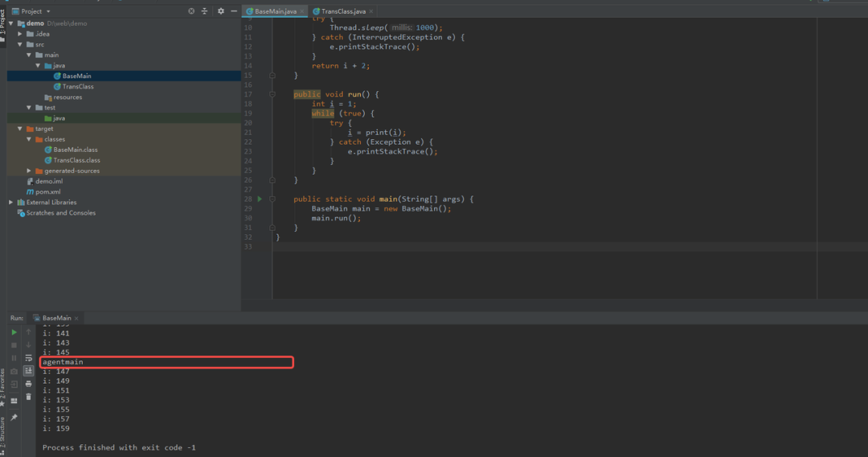Image resolution: width=868 pixels, height=457 pixels.
Task: Select opened file via locate target icon
Action: coord(191,11)
